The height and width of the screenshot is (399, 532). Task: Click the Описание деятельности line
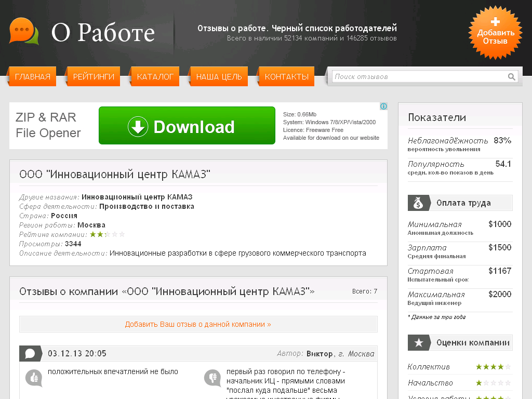pyautogui.click(x=193, y=254)
